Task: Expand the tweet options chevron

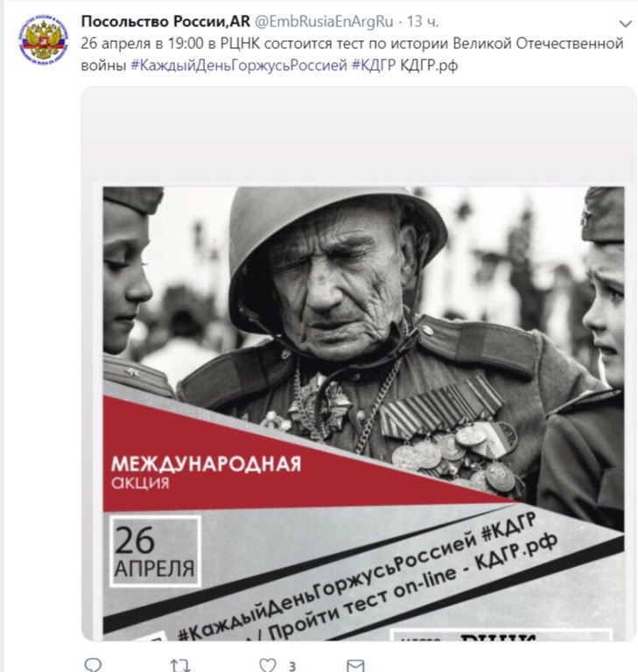Action: tap(626, 24)
